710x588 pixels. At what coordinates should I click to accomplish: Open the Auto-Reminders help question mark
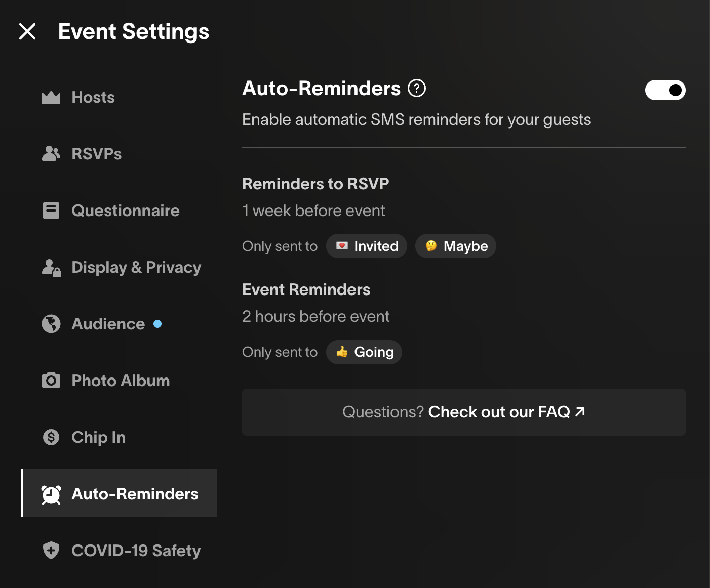click(x=417, y=89)
